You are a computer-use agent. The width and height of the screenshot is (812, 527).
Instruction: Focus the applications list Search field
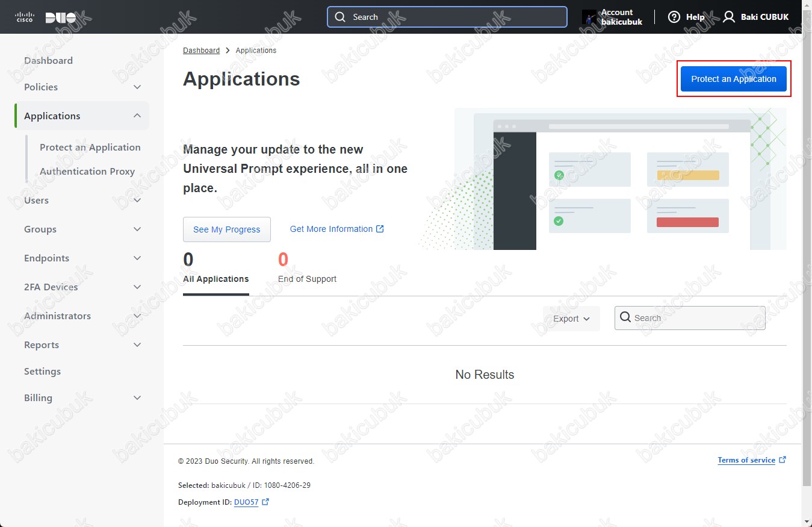click(690, 318)
